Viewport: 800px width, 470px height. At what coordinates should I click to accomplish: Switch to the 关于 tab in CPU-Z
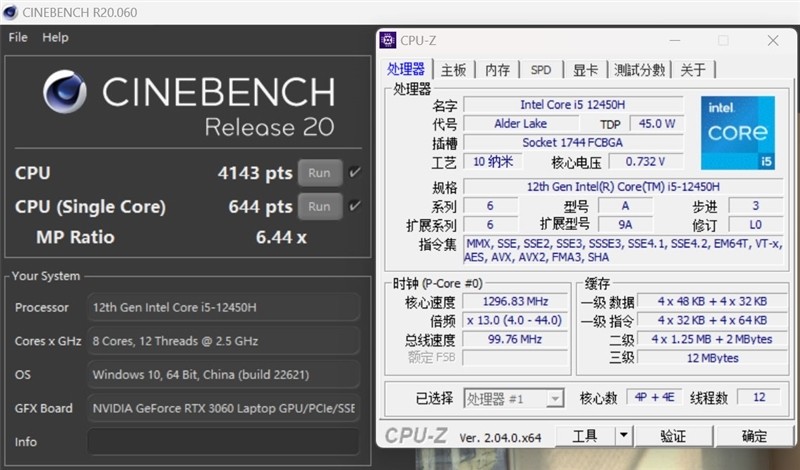[x=693, y=70]
